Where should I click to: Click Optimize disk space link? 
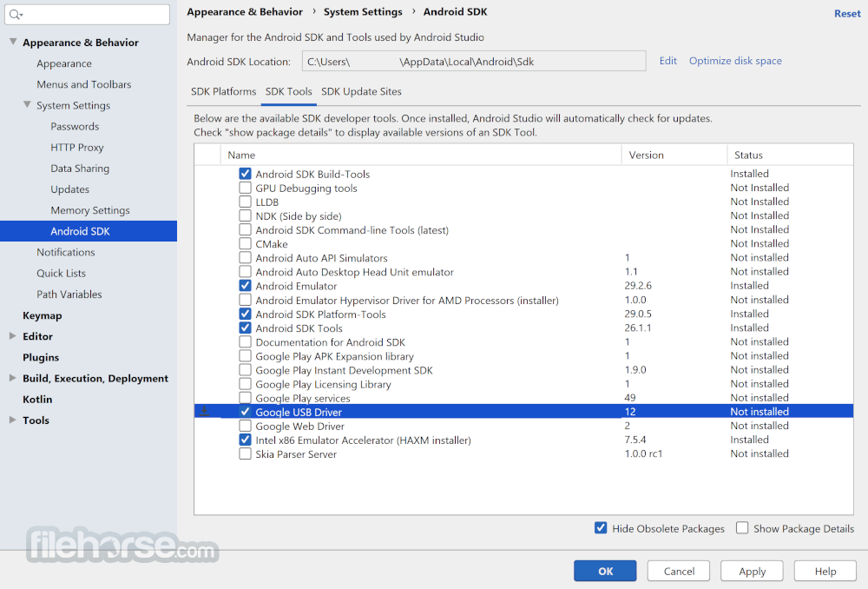[x=735, y=61]
